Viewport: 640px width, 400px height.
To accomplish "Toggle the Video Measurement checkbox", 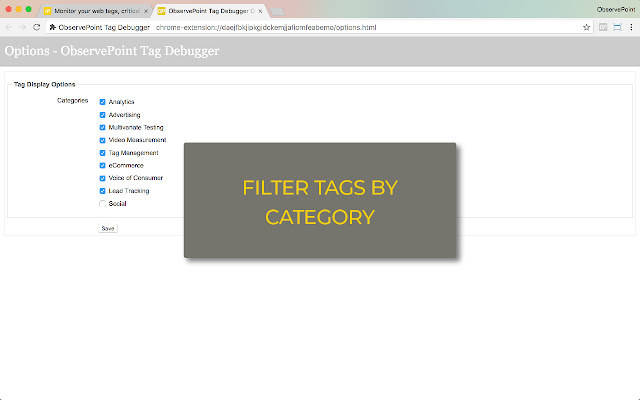I will tap(102, 140).
